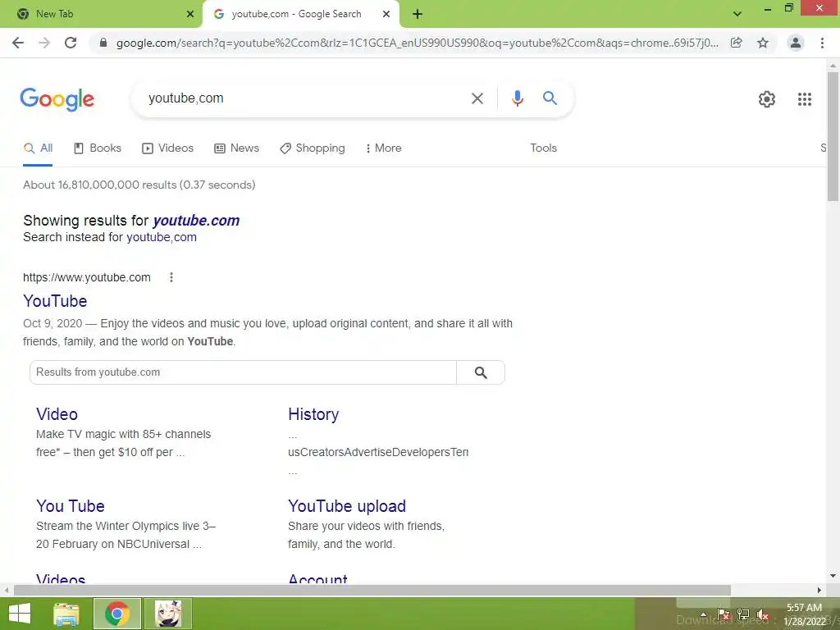The image size is (840, 630).
Task: Click the site search magnifier button
Action: point(481,372)
